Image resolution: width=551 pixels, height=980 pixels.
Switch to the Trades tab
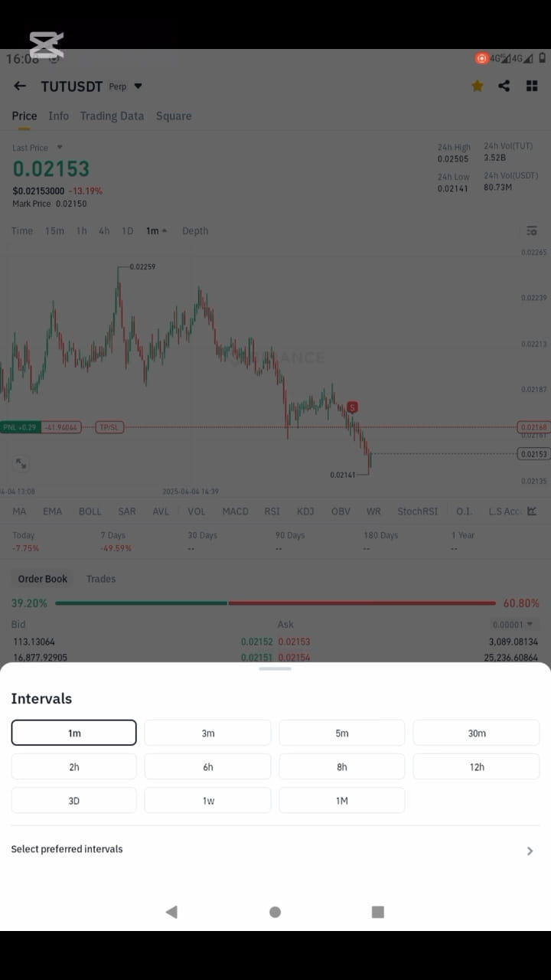pos(101,579)
